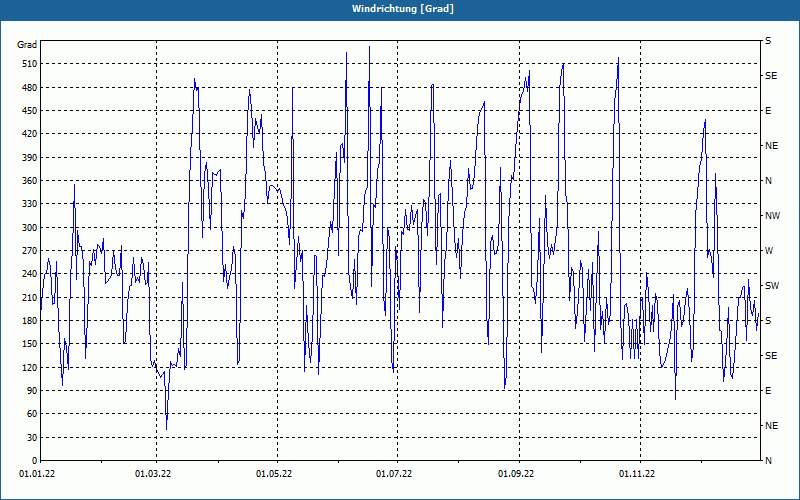Select the 480 y-axis value
The height and width of the screenshot is (500, 800).
pos(30,87)
